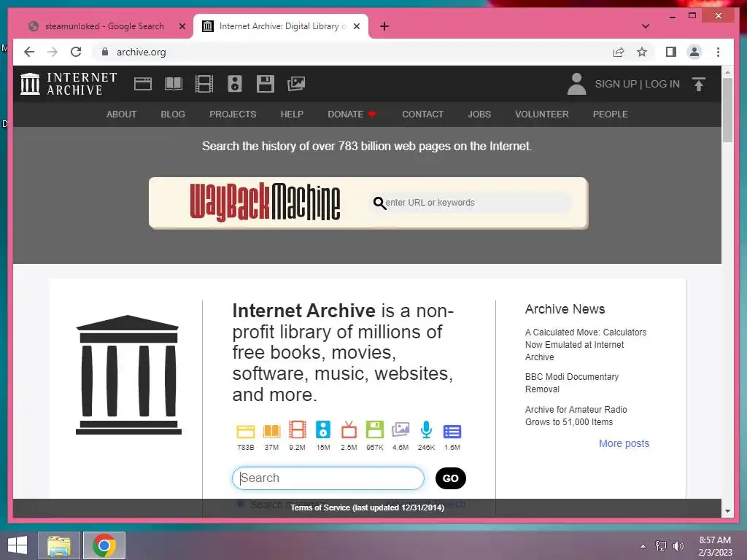Click the browser back arrow
The image size is (747, 560).
pos(29,52)
